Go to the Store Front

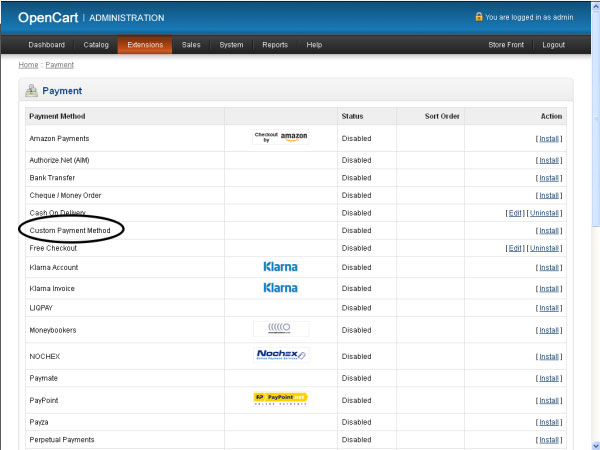click(x=505, y=45)
